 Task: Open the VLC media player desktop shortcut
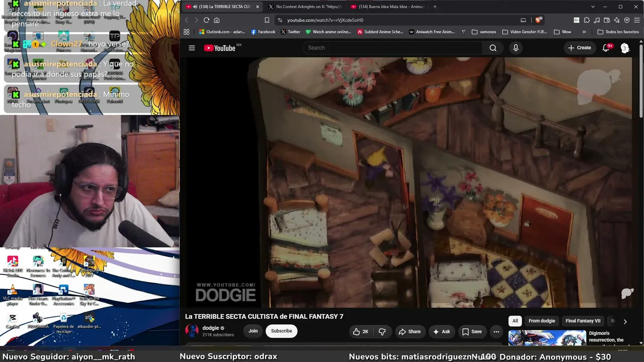(13, 295)
